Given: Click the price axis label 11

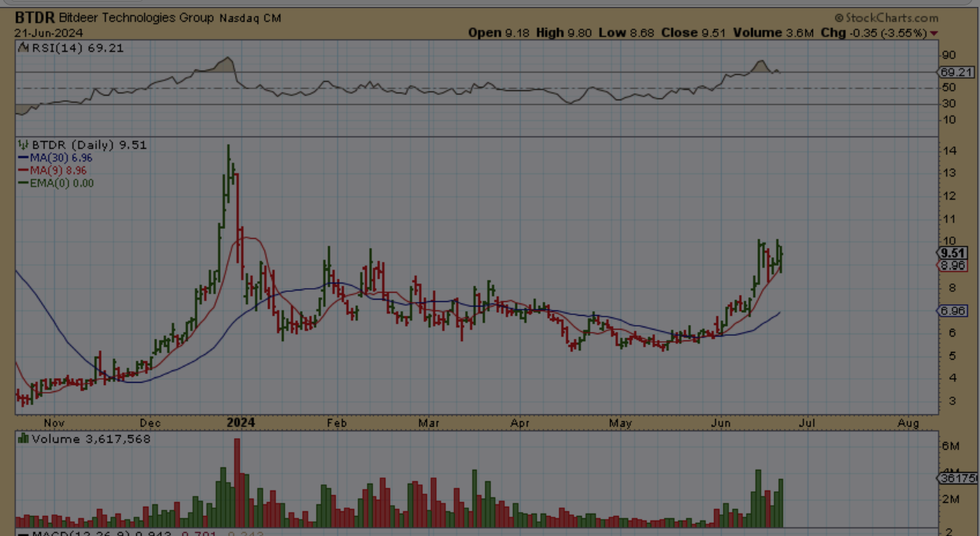Looking at the screenshot, I should (x=950, y=219).
